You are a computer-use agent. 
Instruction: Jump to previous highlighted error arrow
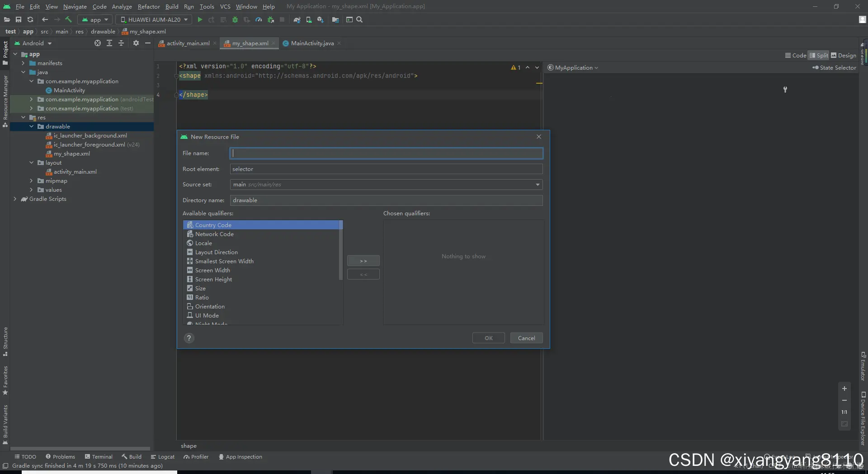(x=528, y=67)
